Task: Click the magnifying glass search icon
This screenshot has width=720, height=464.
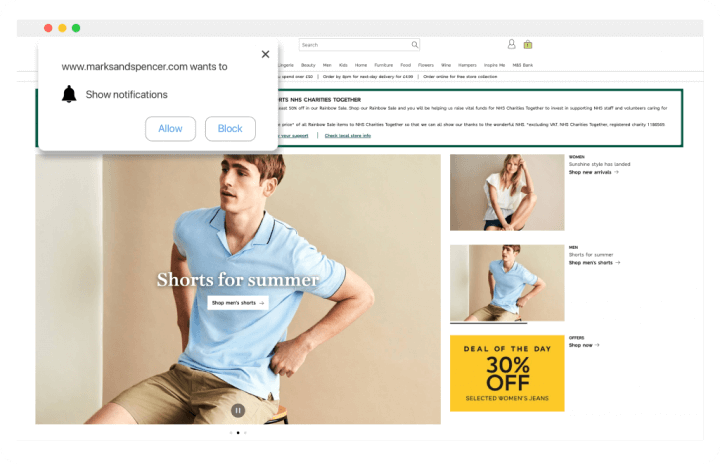Action: tap(415, 45)
